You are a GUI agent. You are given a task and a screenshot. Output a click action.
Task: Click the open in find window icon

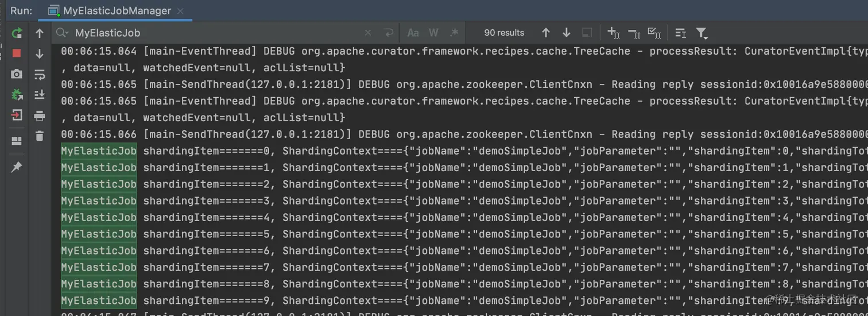[587, 33]
